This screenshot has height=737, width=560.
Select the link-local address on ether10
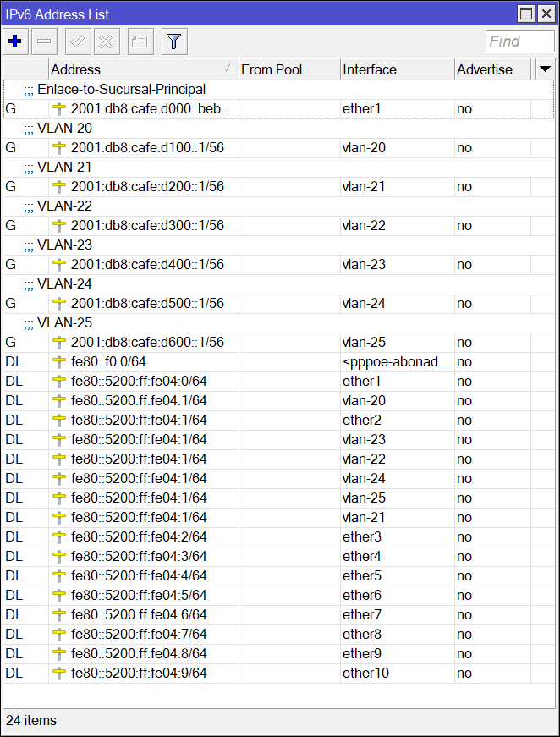(139, 673)
